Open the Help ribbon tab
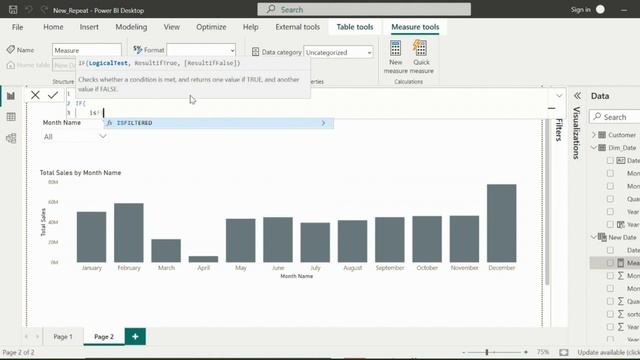This screenshot has height=360, width=640. [251, 27]
